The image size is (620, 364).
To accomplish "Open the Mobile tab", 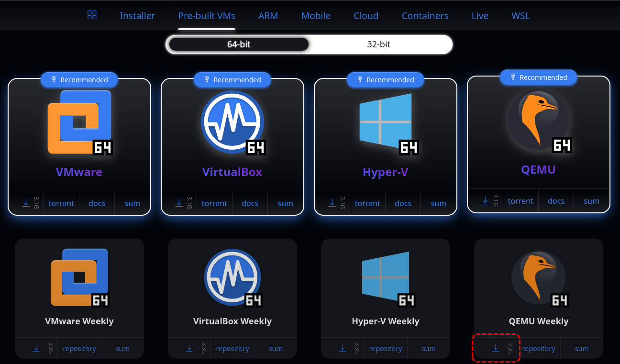I will click(x=316, y=16).
